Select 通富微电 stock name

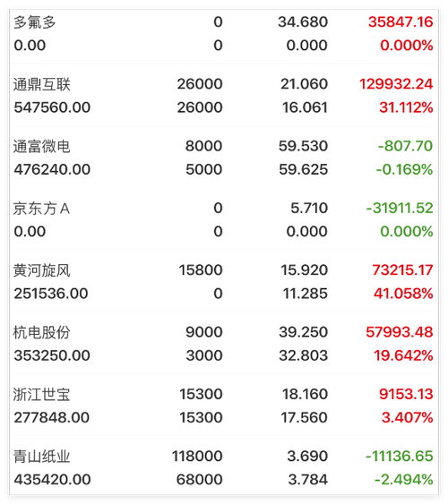[41, 146]
